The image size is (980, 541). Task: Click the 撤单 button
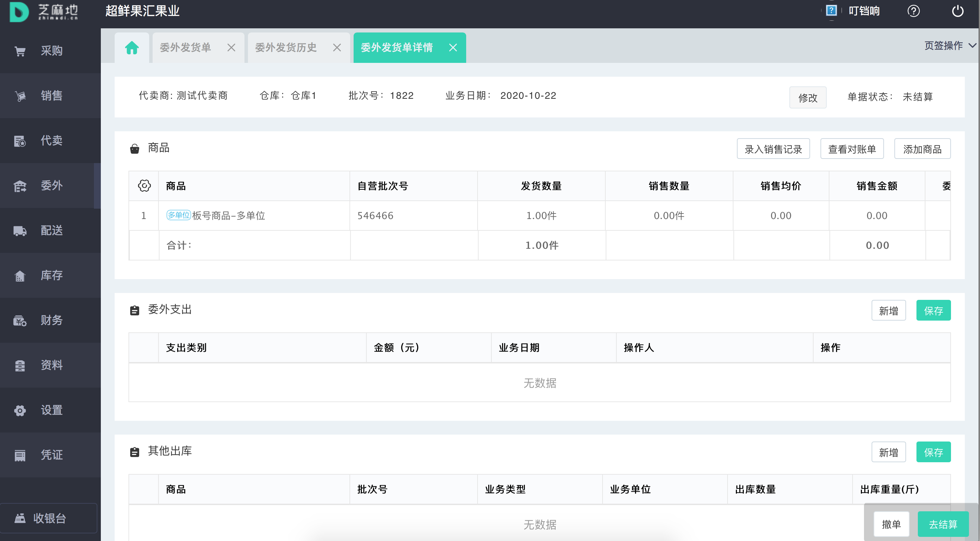pyautogui.click(x=891, y=524)
